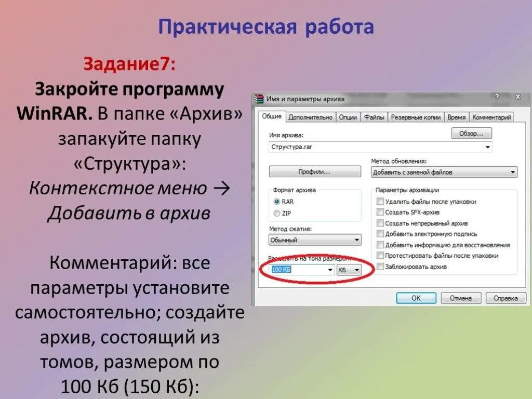Expand the archive name dropdown arrow
Image resolution: width=532 pixels, height=399 pixels.
tap(487, 147)
